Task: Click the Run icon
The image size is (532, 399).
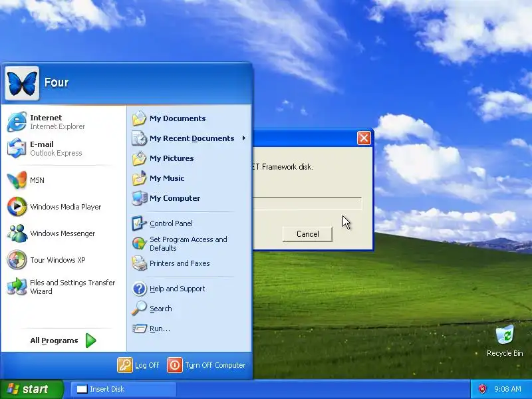Action: (139, 329)
